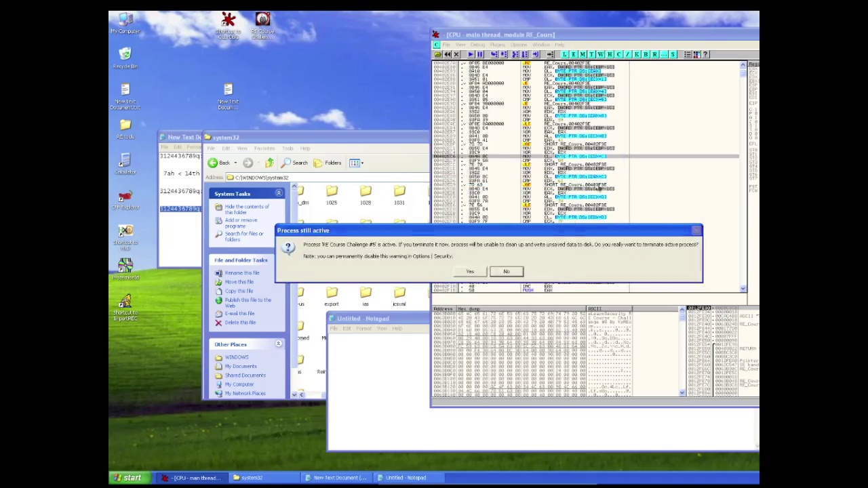Show Windows list with the W button
868x488 pixels.
tap(601, 54)
